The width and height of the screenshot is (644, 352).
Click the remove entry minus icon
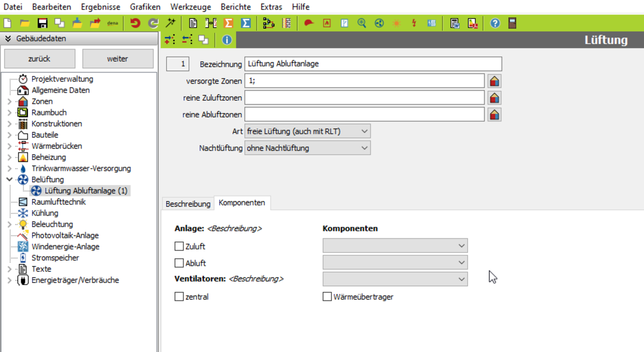[187, 40]
